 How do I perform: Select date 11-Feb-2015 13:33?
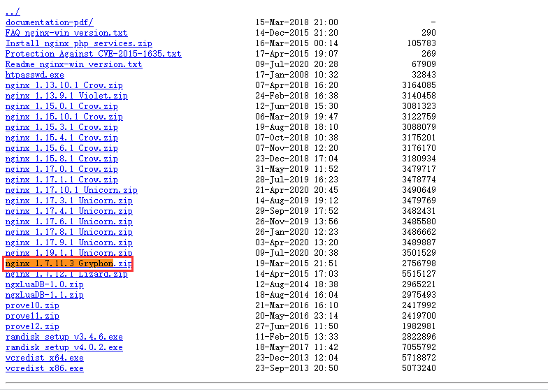point(296,337)
